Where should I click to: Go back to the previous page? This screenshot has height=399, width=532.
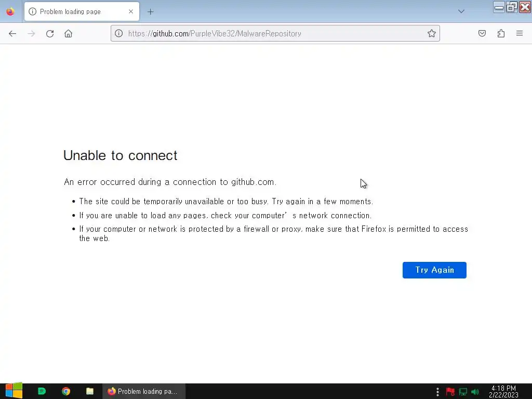[x=12, y=34]
